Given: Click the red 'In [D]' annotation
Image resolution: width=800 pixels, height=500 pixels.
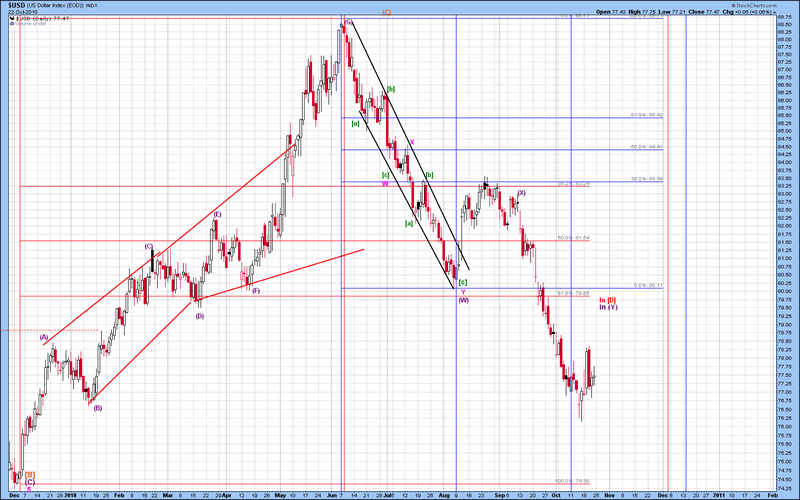Looking at the screenshot, I should 607,300.
